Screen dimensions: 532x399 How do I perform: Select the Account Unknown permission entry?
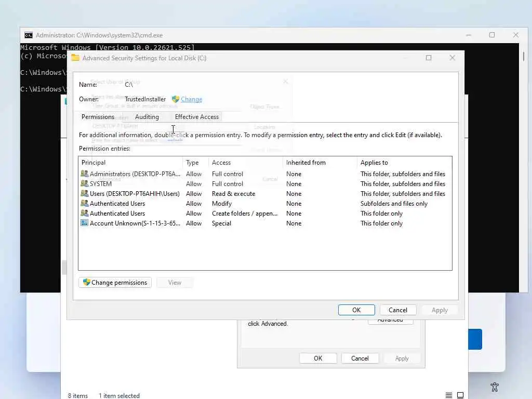tap(264, 223)
